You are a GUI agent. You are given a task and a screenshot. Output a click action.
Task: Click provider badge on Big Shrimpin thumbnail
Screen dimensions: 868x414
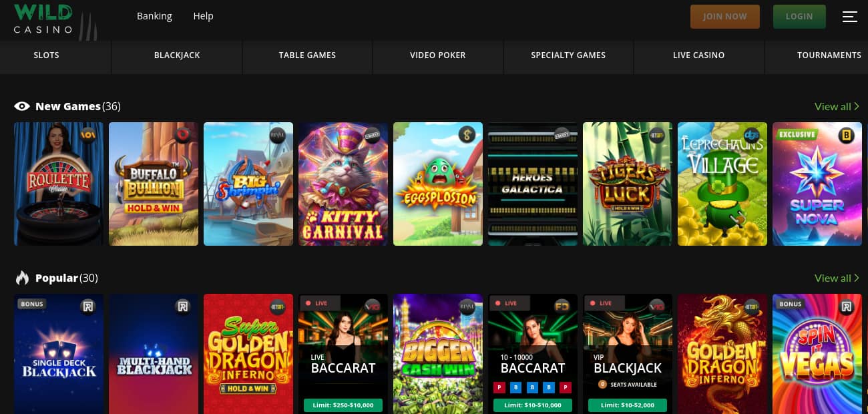click(276, 134)
